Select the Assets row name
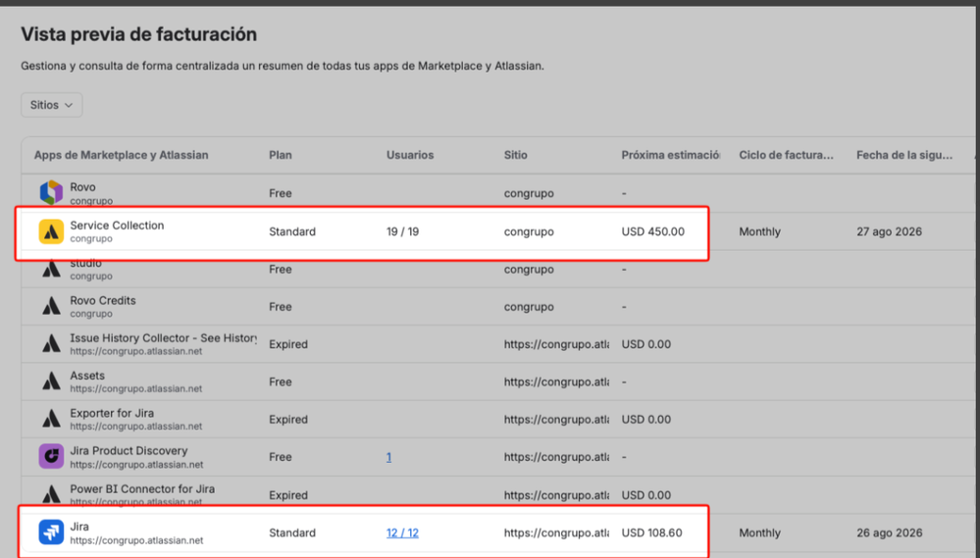 pos(87,376)
